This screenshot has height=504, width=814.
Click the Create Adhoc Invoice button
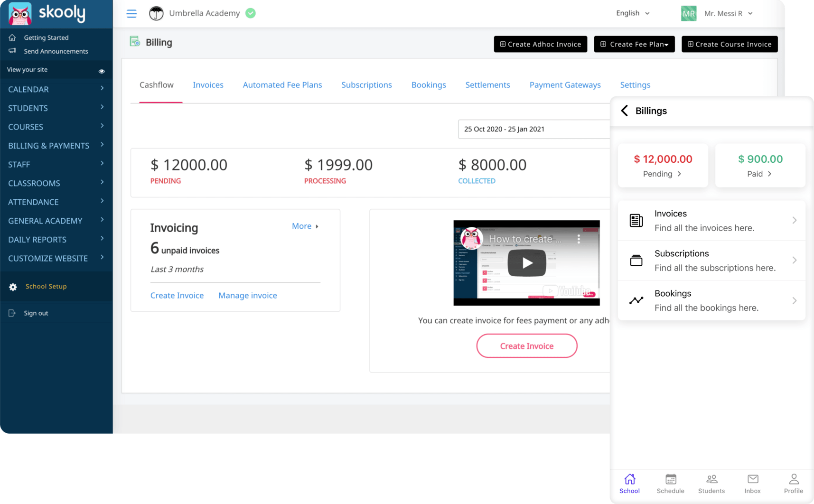pos(540,44)
